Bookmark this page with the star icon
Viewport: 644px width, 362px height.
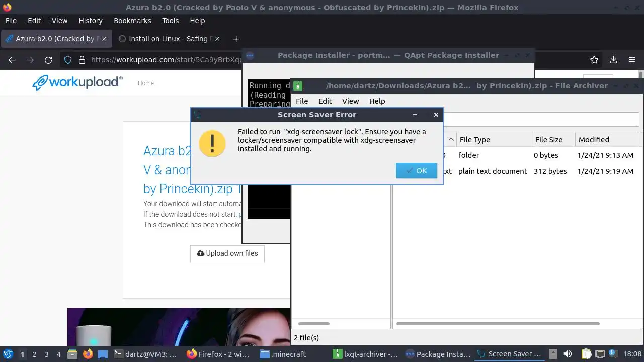point(594,60)
